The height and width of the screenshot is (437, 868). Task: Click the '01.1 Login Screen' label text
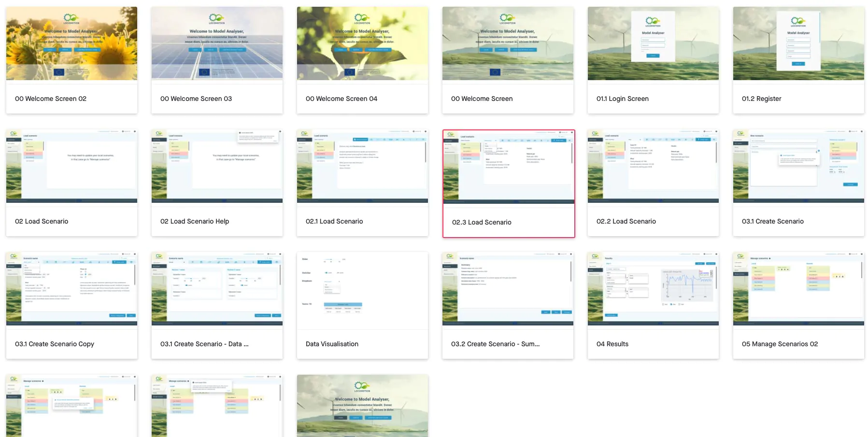click(x=622, y=99)
